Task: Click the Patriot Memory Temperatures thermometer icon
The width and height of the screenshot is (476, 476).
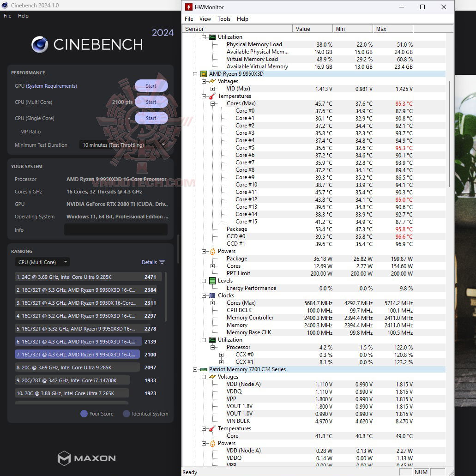Action: [212, 428]
